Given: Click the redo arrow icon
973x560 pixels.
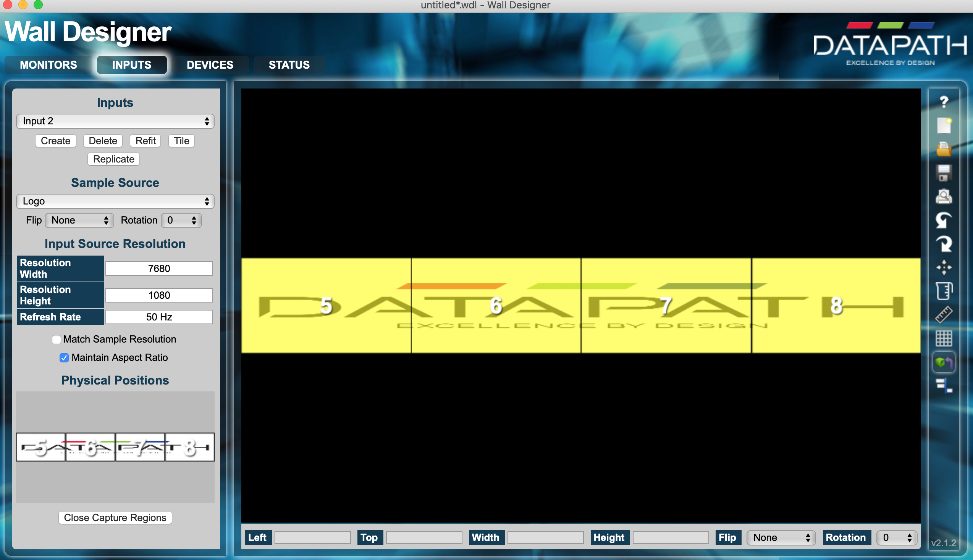Looking at the screenshot, I should [943, 244].
